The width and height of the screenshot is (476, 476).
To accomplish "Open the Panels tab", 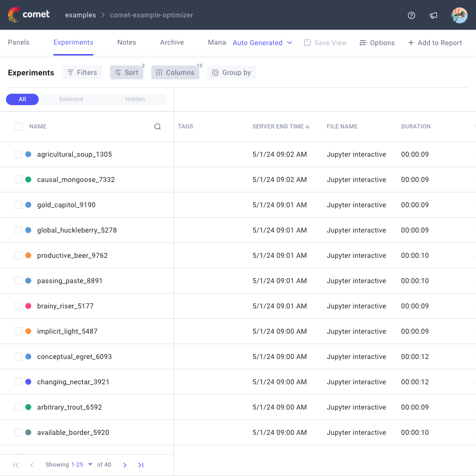I will 18,42.
